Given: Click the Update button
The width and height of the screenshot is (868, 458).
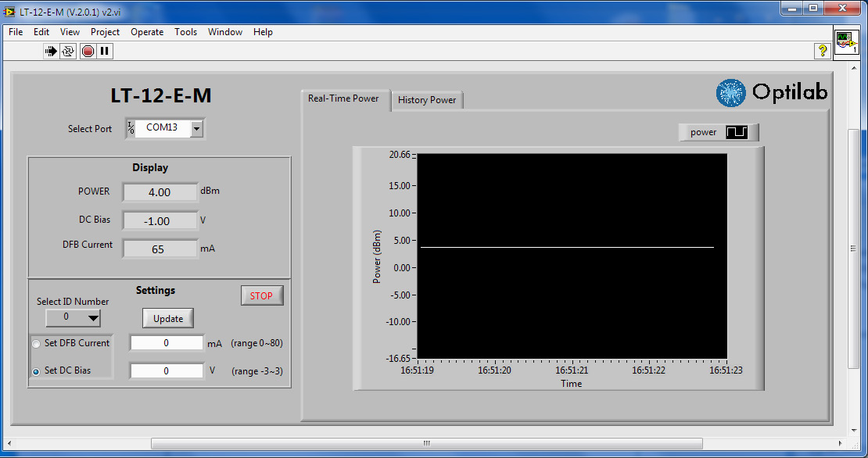Looking at the screenshot, I should [168, 318].
